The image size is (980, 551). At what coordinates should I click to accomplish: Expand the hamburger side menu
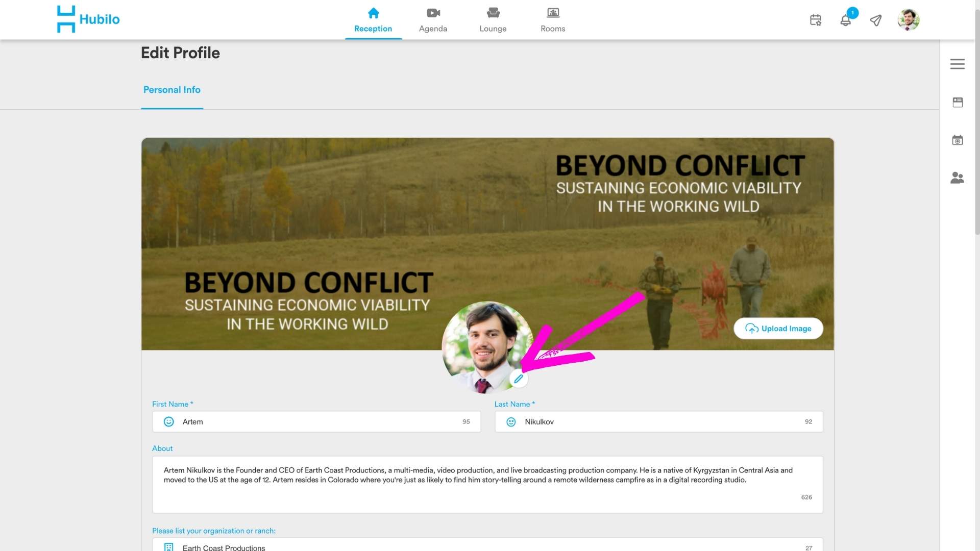pos(957,64)
